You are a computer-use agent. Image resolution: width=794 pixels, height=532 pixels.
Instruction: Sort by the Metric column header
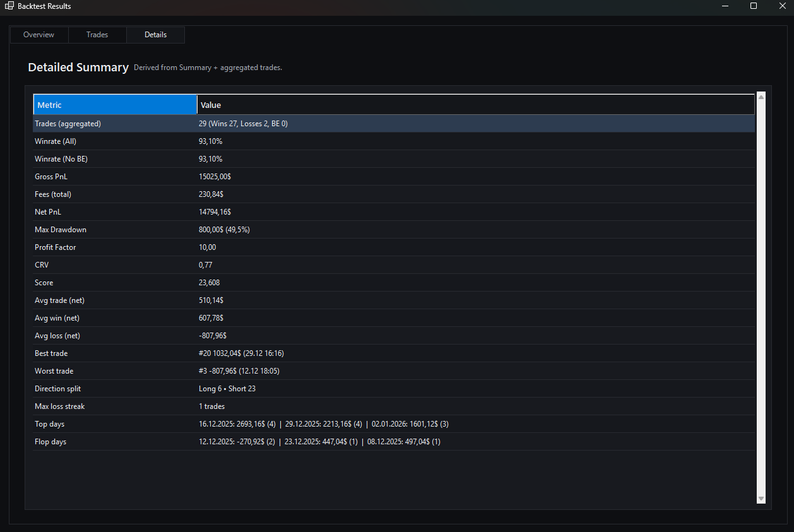tap(115, 105)
